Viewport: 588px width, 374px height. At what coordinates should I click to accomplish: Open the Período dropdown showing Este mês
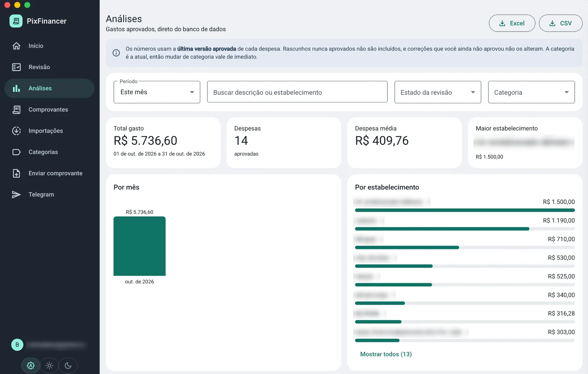coord(157,92)
